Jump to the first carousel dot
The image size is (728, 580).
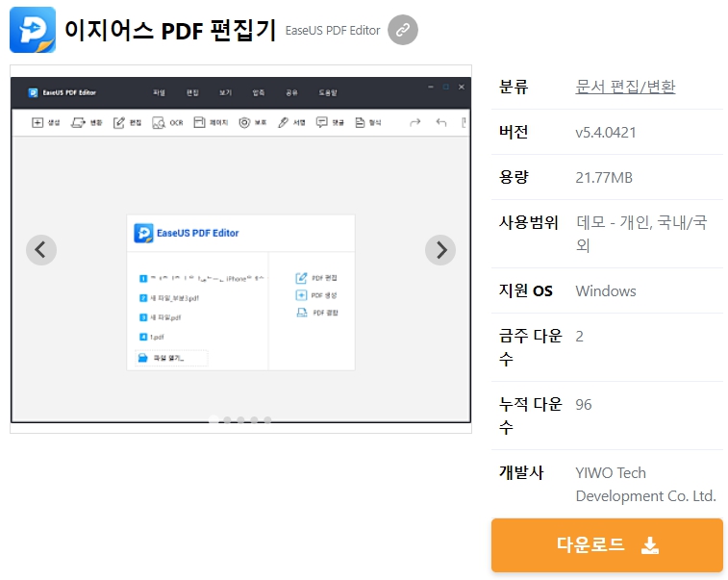coord(213,419)
